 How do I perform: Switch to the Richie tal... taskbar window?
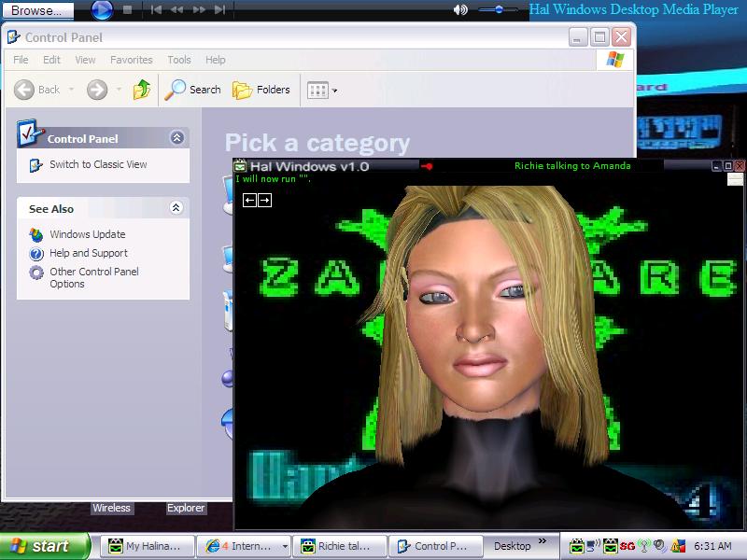(339, 547)
